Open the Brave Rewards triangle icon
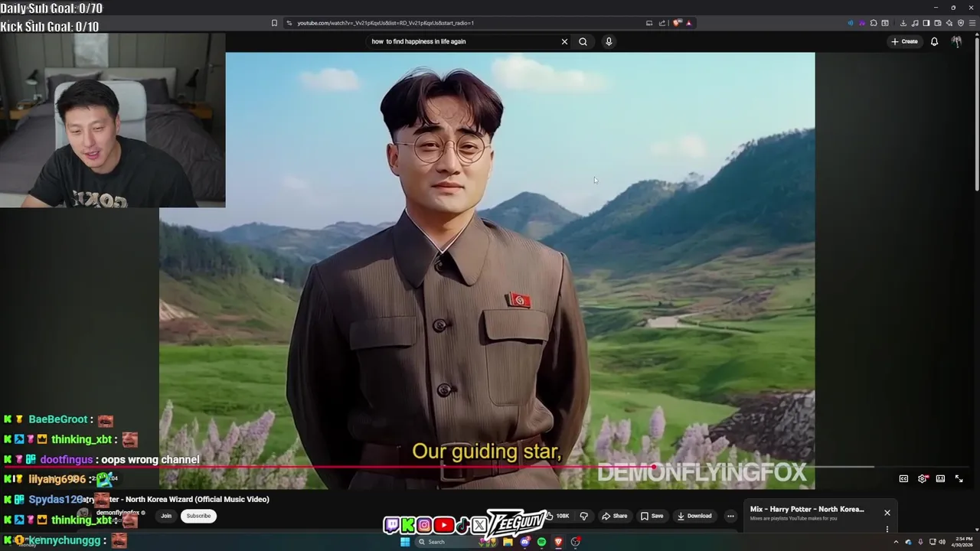 point(689,23)
